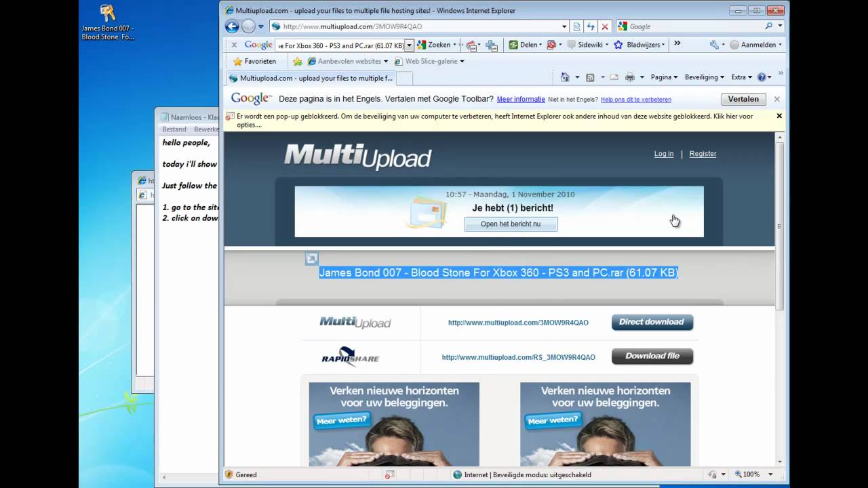Click the Google Toolbar plus-window icon
Image resolution: width=868 pixels, height=488 pixels.
[492, 45]
